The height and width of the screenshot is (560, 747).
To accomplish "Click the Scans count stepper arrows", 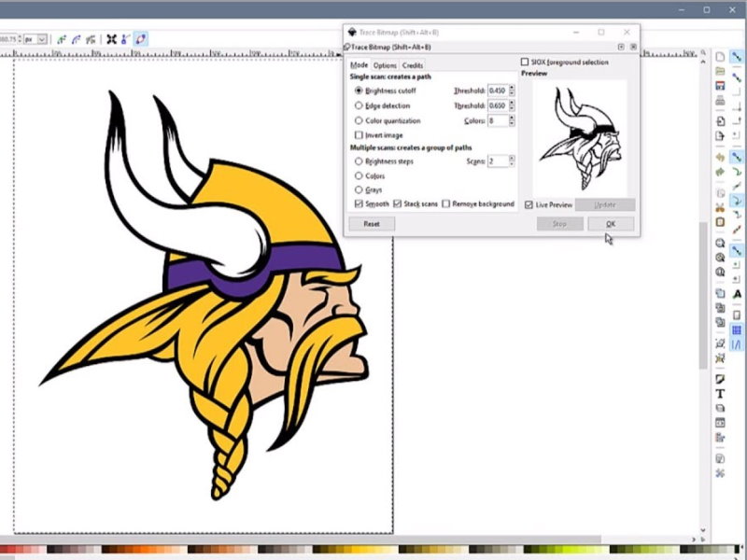I will pyautogui.click(x=512, y=161).
